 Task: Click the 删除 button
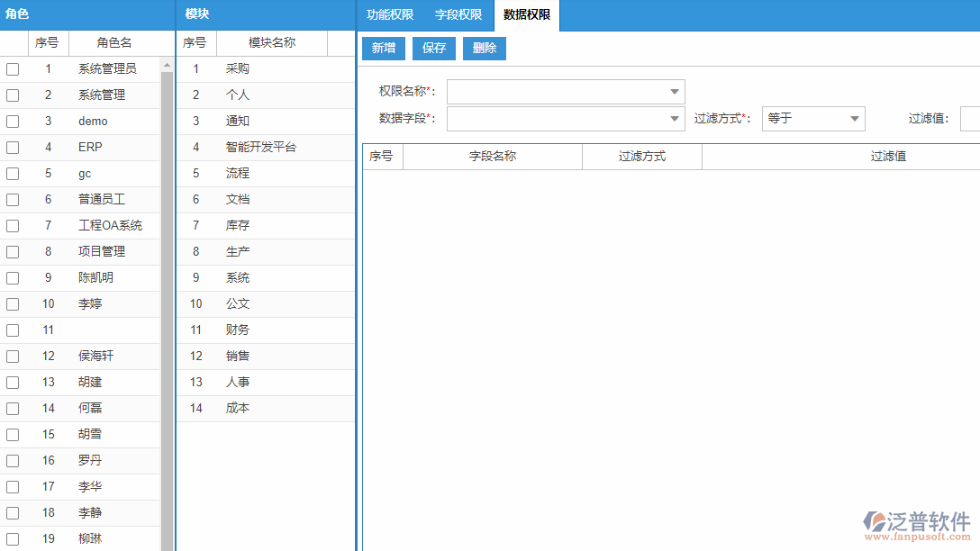[484, 49]
